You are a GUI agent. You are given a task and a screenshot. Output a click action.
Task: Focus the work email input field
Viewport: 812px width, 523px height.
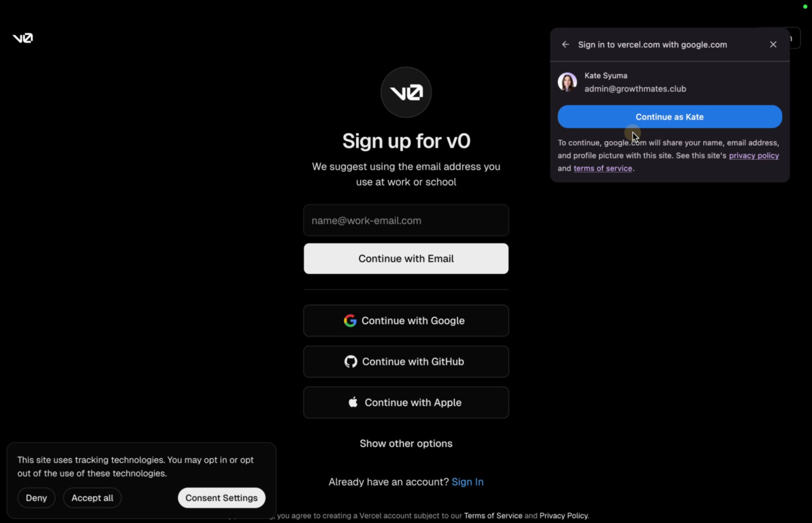click(406, 220)
